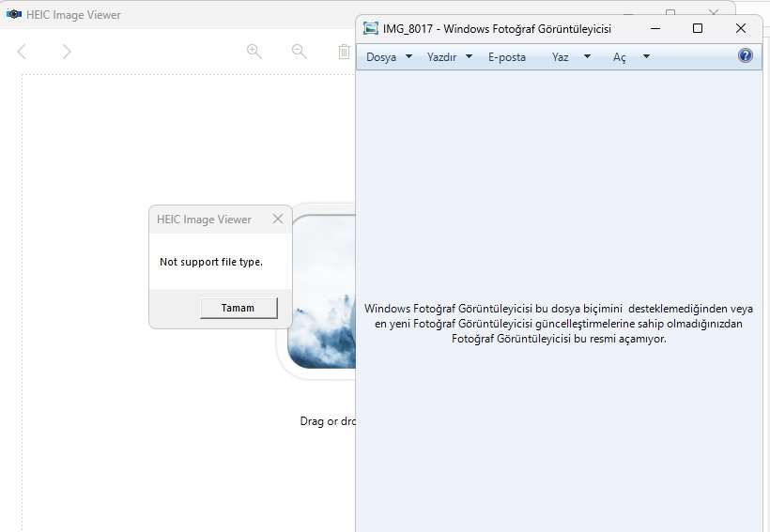The image size is (770, 532).
Task: Click the zoom out magnifier icon
Action: click(300, 52)
